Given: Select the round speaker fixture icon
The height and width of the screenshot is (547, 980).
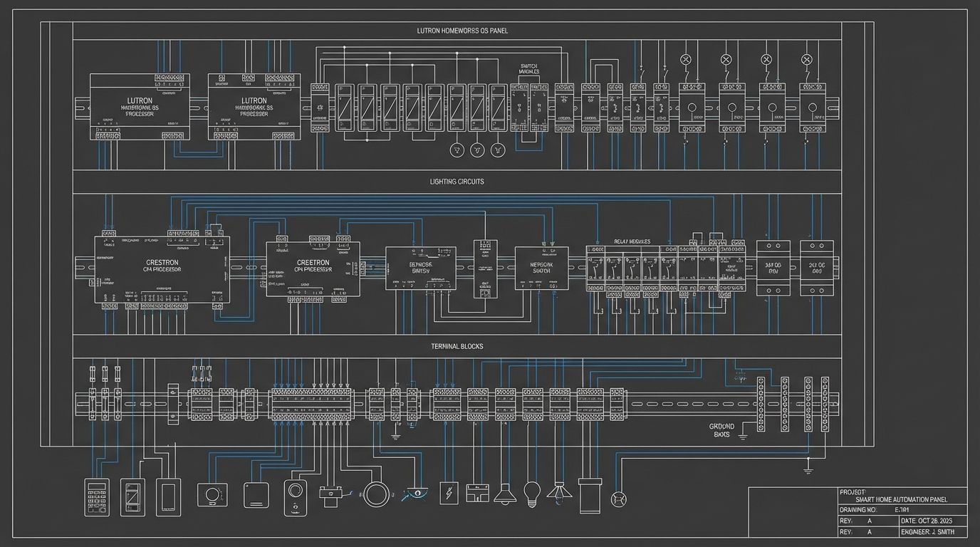Looking at the screenshot, I should [376, 496].
